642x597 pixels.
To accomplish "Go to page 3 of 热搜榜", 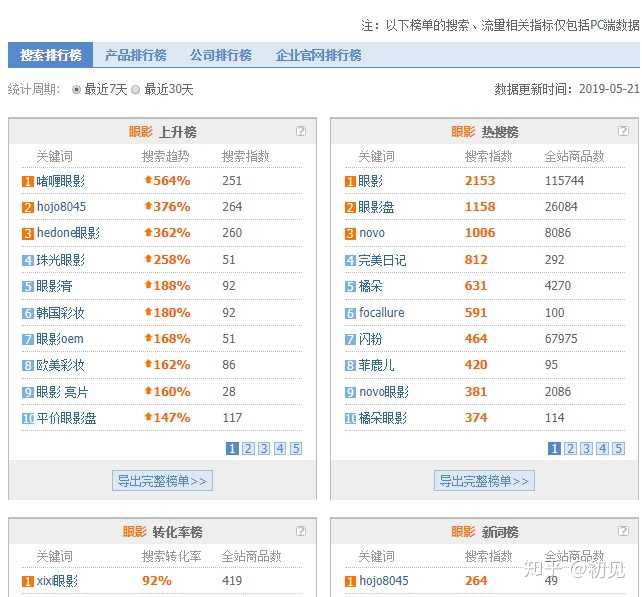I will (x=586, y=449).
